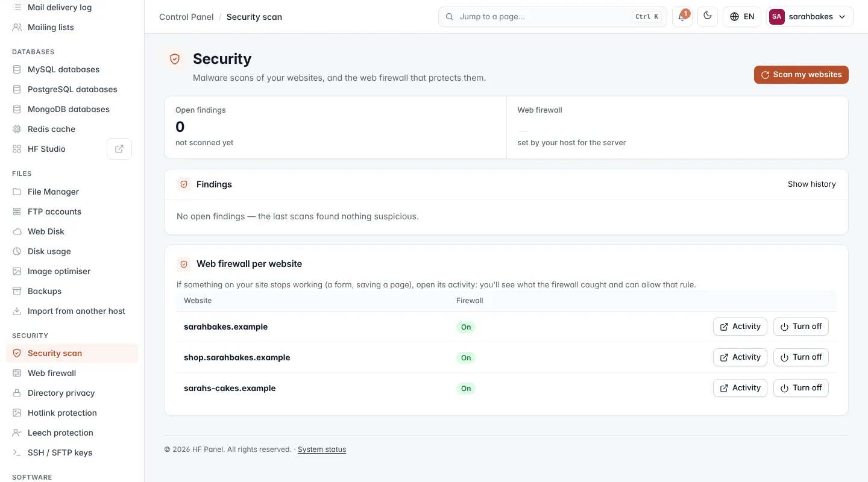Open Mailing lists in sidebar
This screenshot has height=482, width=868.
(72, 27)
